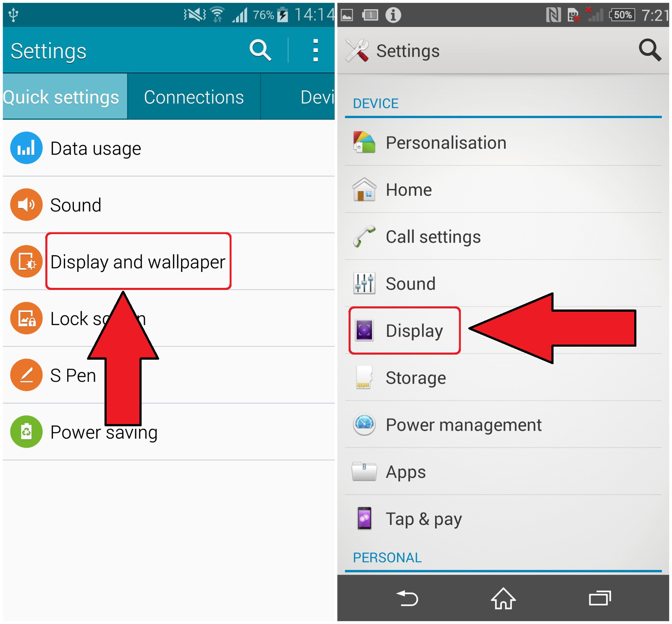Image resolution: width=672 pixels, height=624 pixels.
Task: Switch to the Connections tab
Action: [x=194, y=97]
